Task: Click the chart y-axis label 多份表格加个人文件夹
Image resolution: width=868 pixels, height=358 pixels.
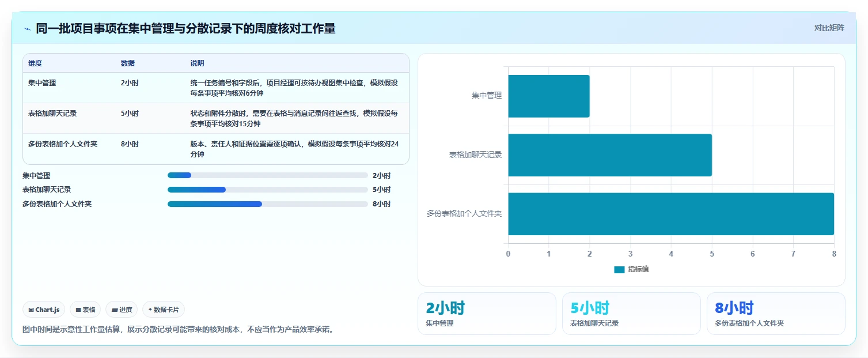Action: click(464, 214)
